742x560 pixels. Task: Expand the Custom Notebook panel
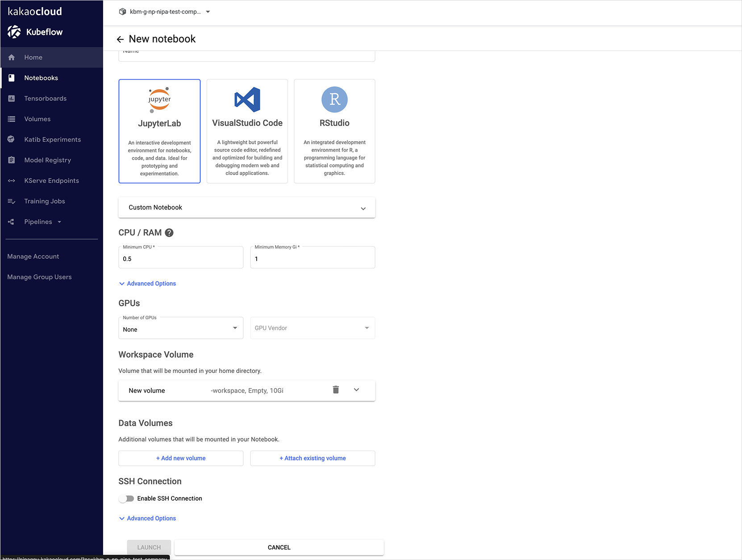(x=247, y=208)
